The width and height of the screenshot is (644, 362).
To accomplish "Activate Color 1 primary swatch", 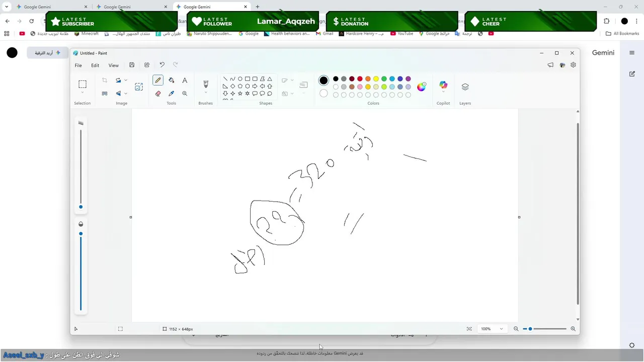I will 324,80.
